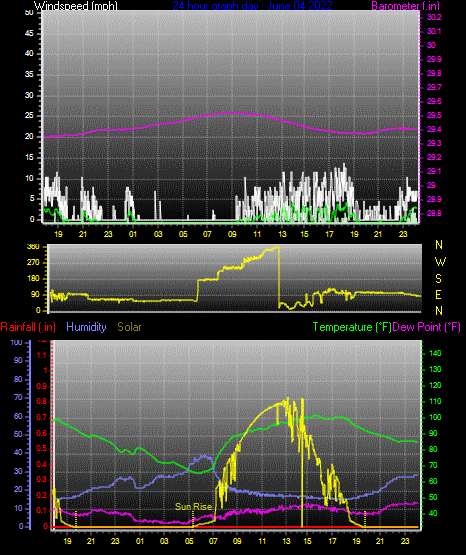Click the 01 hour label under the windspeed graph
Screen dimensions: 466x555
click(x=133, y=234)
